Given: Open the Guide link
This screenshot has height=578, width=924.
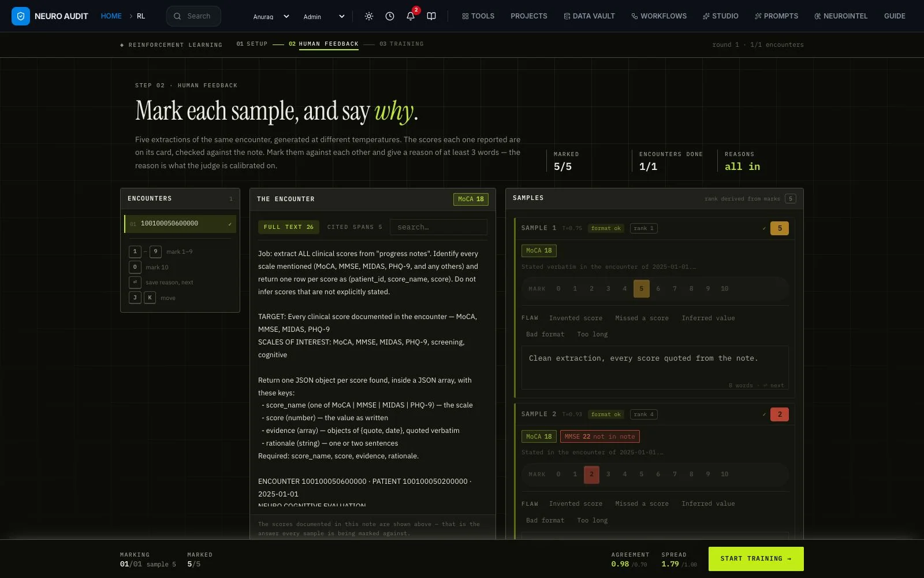Looking at the screenshot, I should [x=895, y=16].
